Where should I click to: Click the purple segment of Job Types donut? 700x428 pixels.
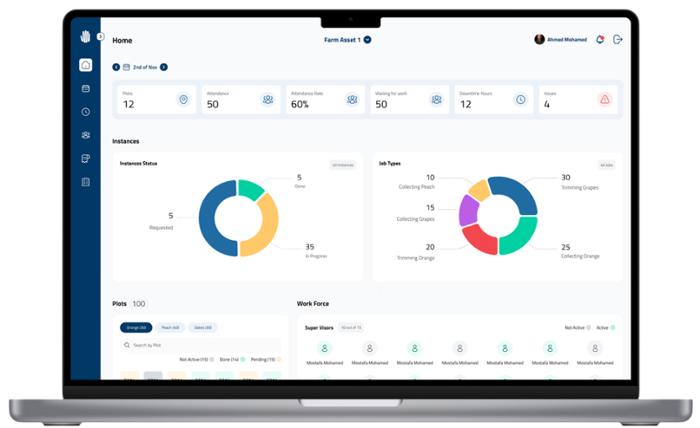pos(468,210)
